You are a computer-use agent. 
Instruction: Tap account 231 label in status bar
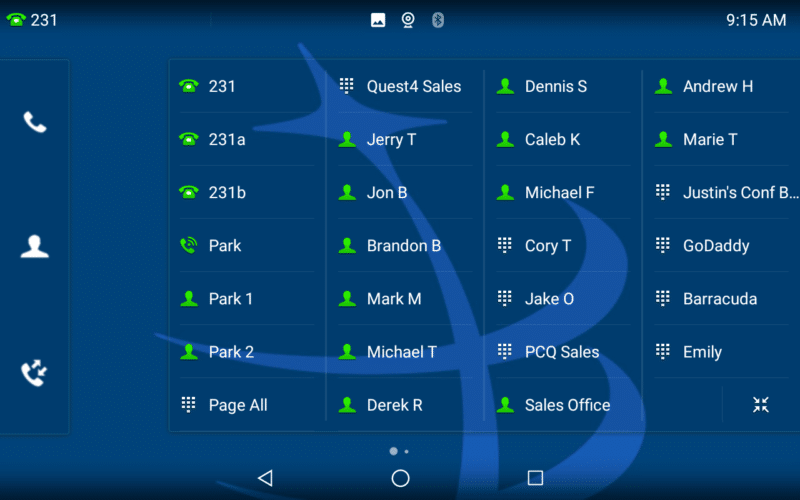point(32,20)
